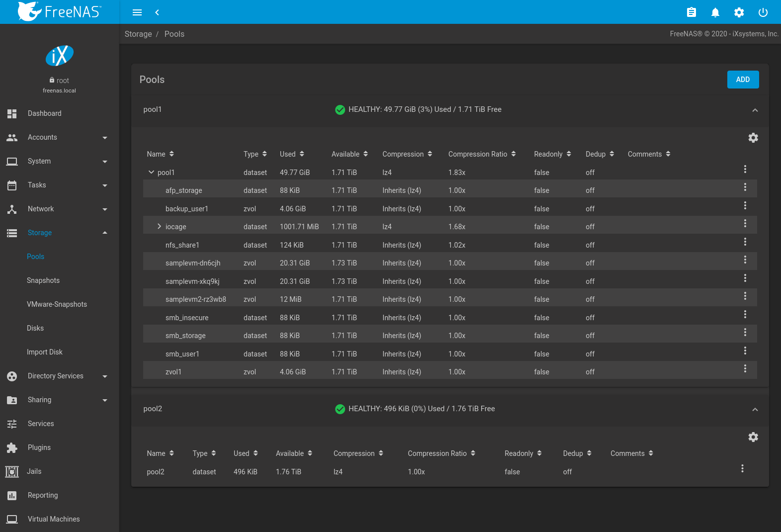Open Snapshots in the sidebar
Image resolution: width=781 pixels, height=532 pixels.
pos(43,280)
